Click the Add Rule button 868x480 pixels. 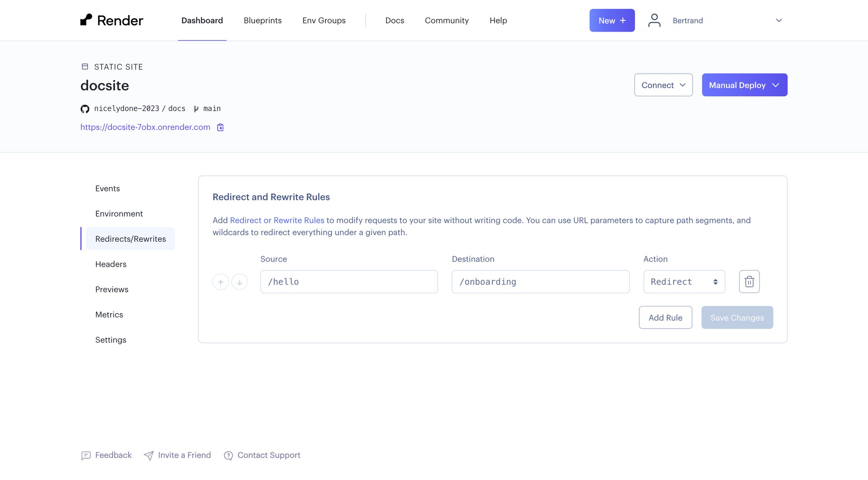[665, 317]
